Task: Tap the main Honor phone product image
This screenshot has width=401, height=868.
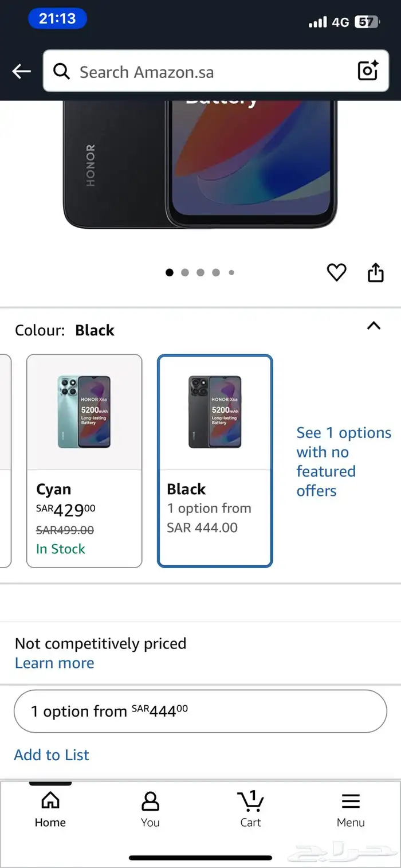Action: tap(200, 165)
